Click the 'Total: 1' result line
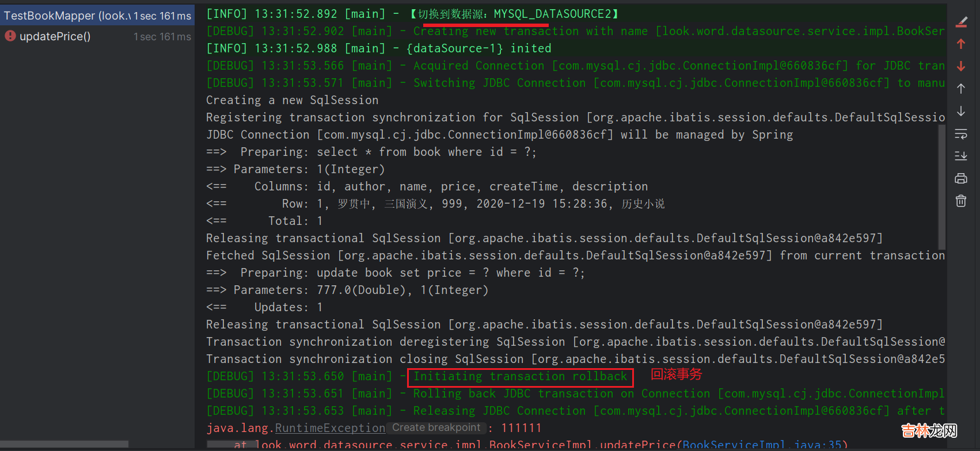Image resolution: width=980 pixels, height=451 pixels. [264, 221]
